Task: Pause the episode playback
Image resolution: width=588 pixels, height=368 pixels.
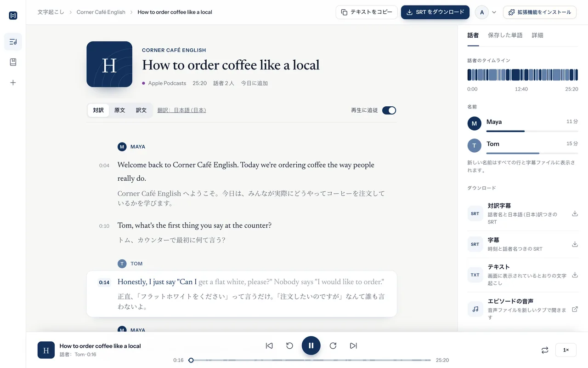Action: (x=311, y=345)
